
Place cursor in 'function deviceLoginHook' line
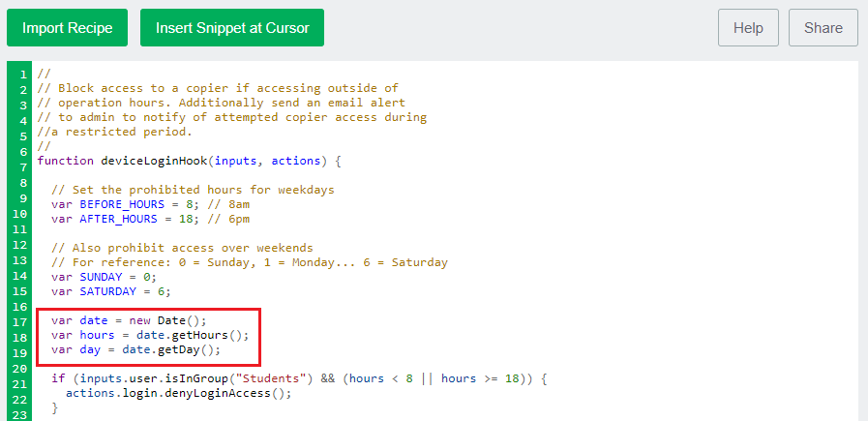click(190, 162)
